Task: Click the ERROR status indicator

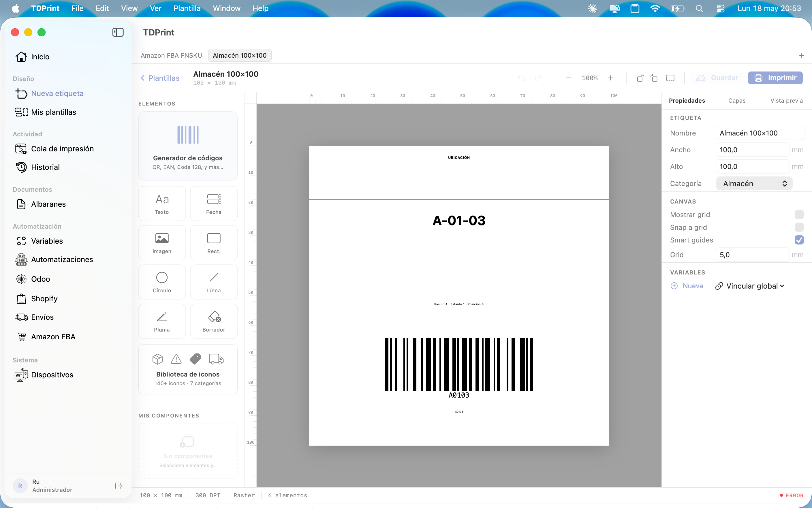Action: [792, 496]
